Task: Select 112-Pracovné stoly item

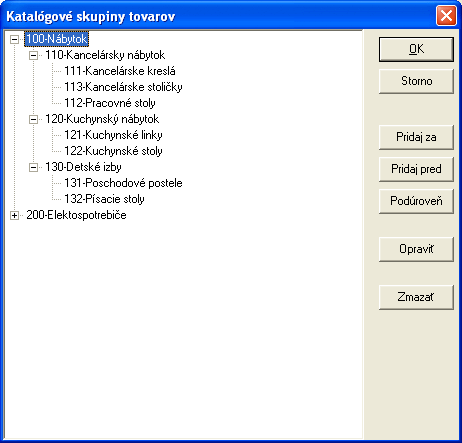Action: tap(110, 103)
